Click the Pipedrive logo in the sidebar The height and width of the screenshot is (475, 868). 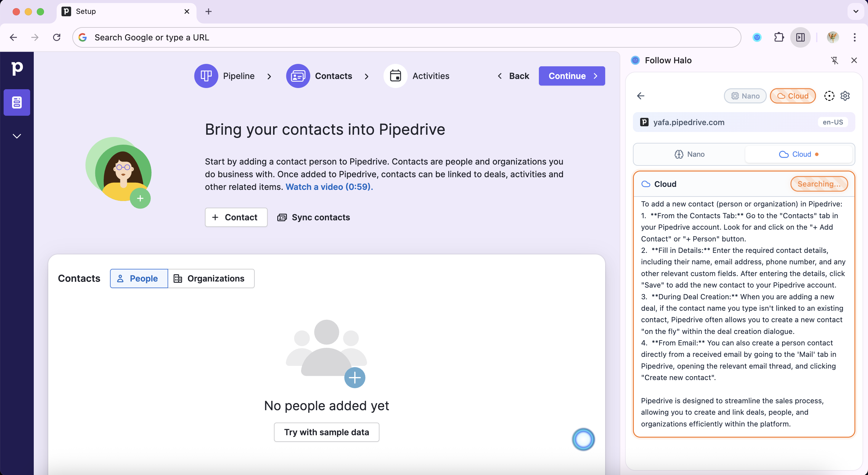[17, 68]
